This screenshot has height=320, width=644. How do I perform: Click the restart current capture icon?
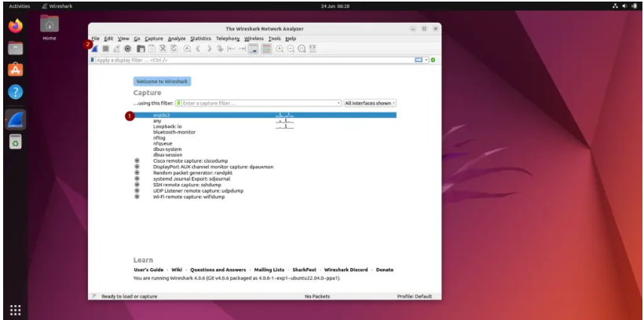(x=117, y=49)
